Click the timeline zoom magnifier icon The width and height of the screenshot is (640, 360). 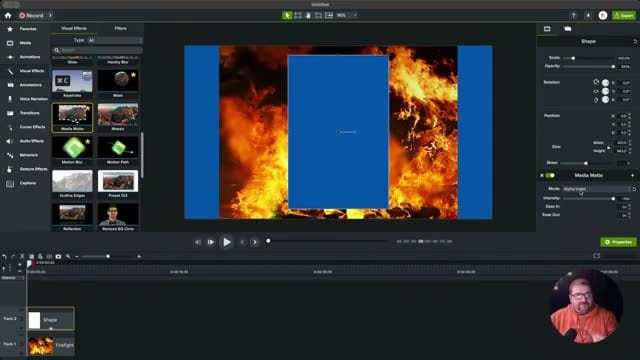[x=68, y=256]
